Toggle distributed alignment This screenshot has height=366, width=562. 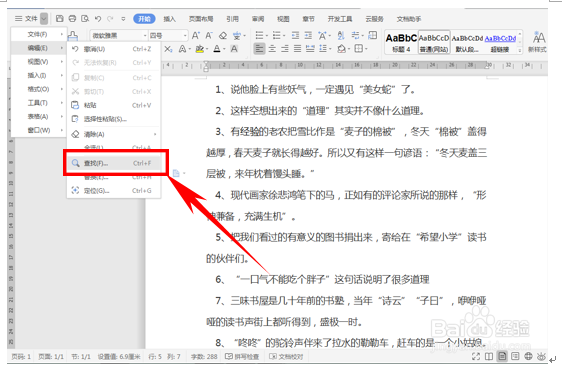310,49
